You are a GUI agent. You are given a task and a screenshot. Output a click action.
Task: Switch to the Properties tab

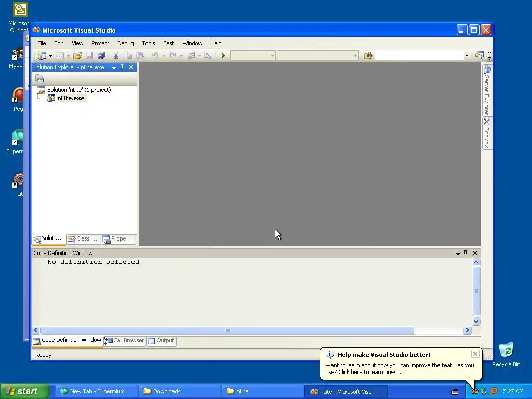click(118, 239)
